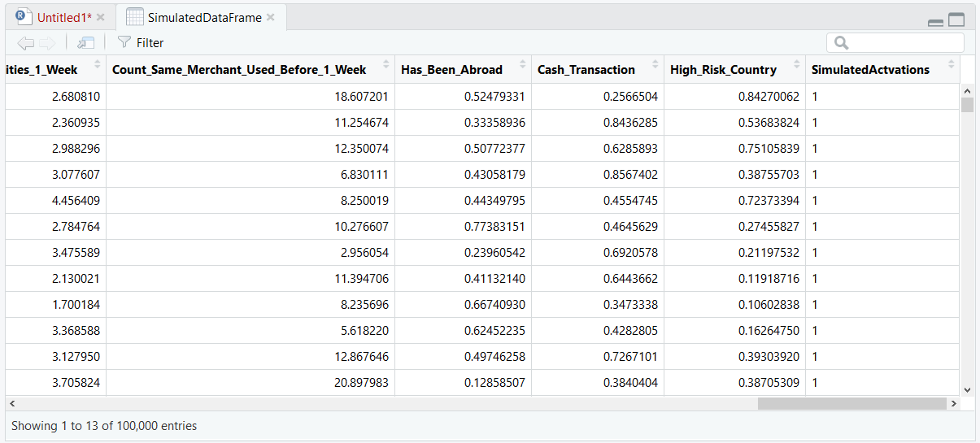
Task: Select cell value 0.6920578
Action: 630,253
